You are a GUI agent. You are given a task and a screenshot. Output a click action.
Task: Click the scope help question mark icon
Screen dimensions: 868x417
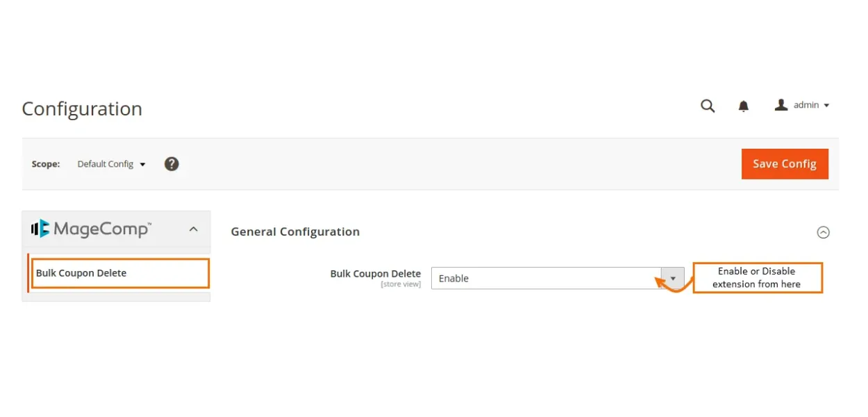point(172,164)
